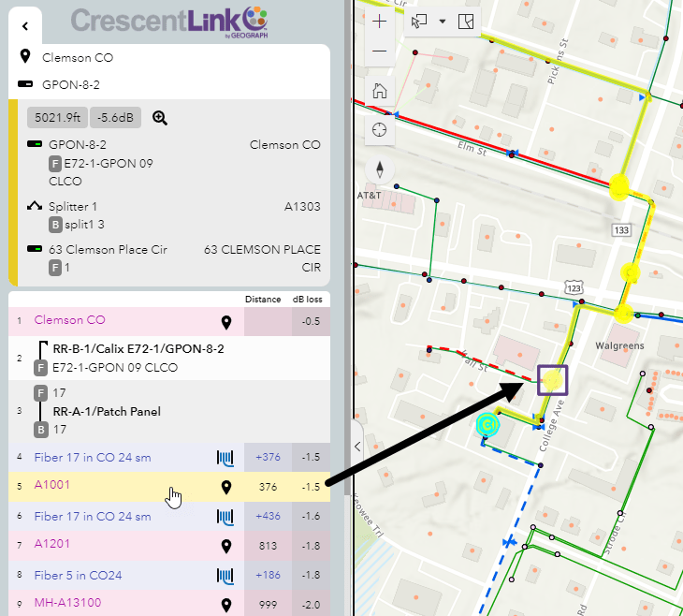Activate the map selection tool
This screenshot has width=683, height=616.
click(419, 22)
